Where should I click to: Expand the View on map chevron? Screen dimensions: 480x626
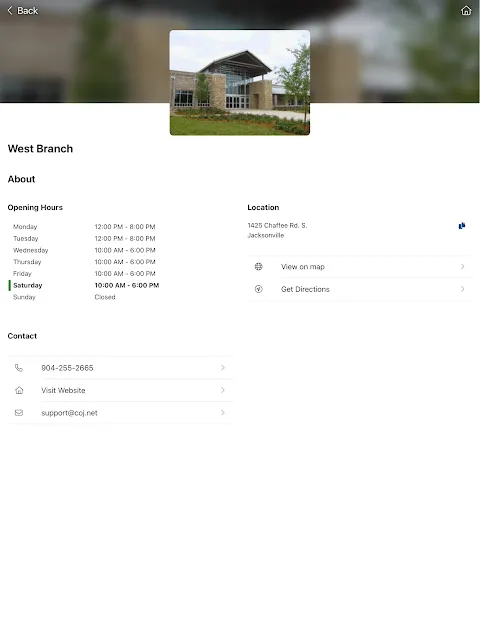(462, 266)
